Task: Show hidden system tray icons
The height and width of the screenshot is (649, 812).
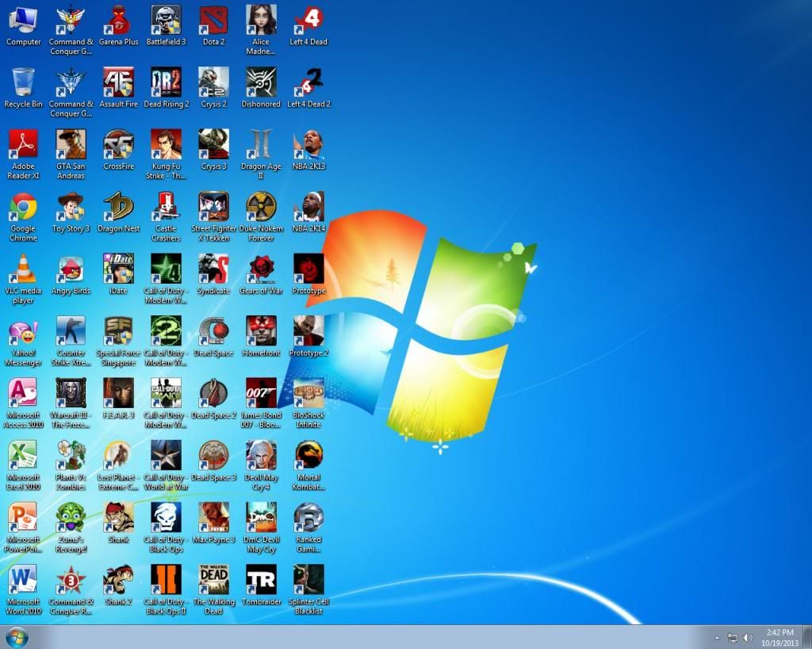Action: click(x=717, y=638)
